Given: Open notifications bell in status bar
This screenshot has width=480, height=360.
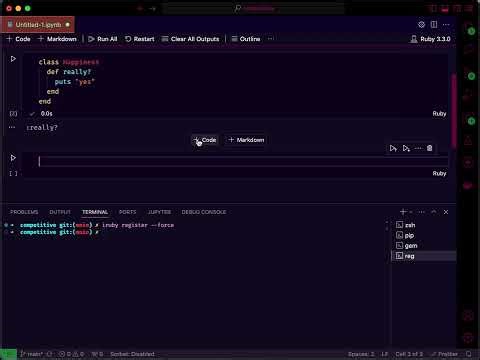Looking at the screenshot, I should 469,354.
